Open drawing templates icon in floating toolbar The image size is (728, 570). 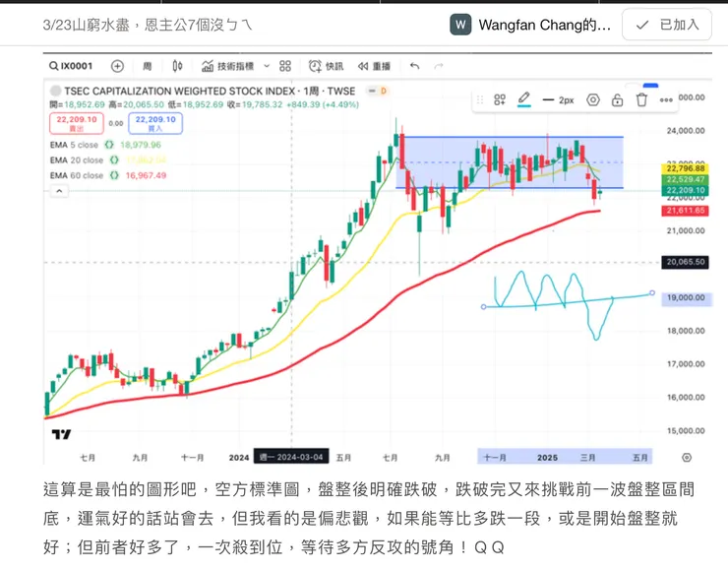[x=500, y=99]
